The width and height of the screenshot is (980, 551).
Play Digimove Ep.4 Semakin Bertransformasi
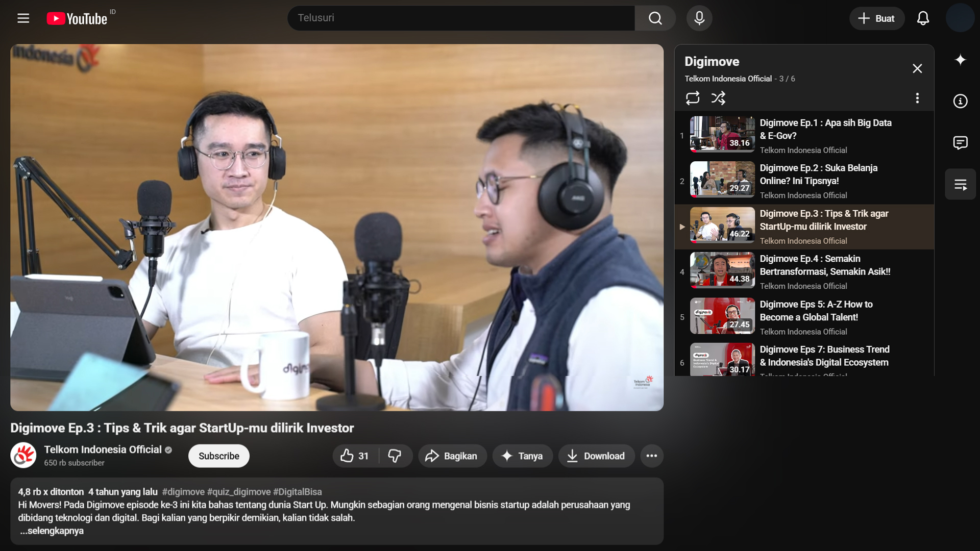point(825,265)
